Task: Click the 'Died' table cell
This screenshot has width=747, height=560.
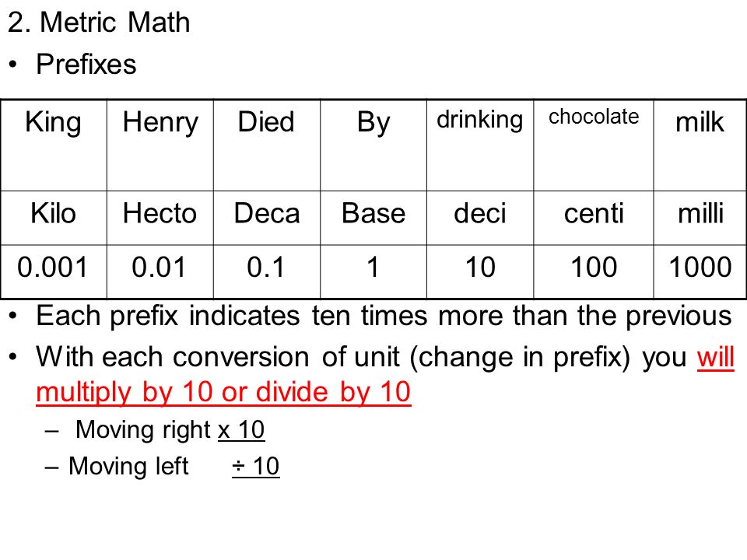Action: 267,145
